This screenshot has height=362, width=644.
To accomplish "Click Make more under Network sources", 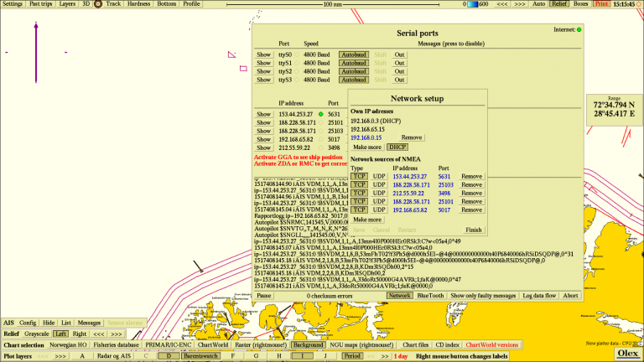I will pyautogui.click(x=367, y=220).
